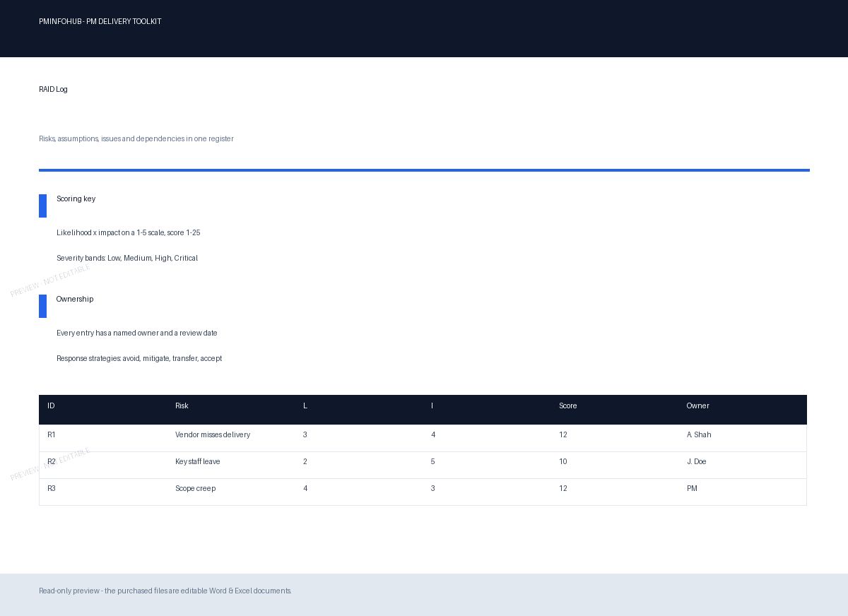Click owner A. Shah

point(699,434)
